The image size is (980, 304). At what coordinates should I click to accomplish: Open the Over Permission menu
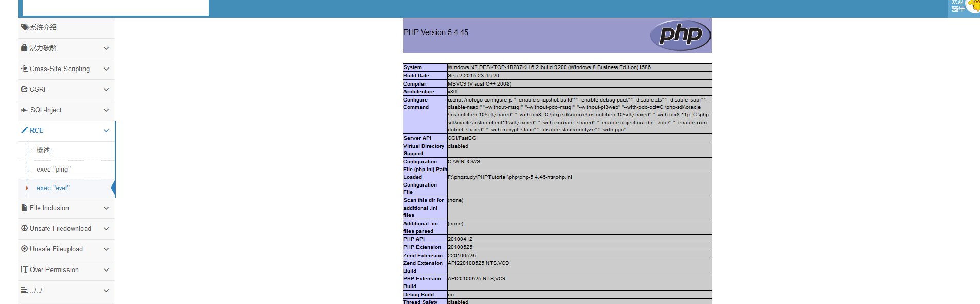(x=66, y=270)
